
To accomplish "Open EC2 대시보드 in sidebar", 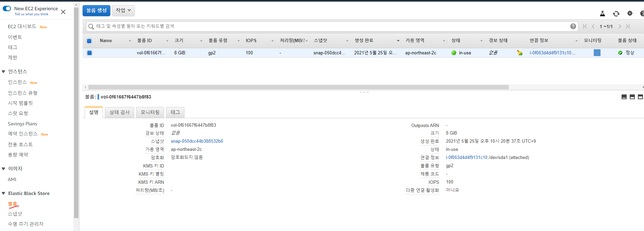I will [x=22, y=26].
